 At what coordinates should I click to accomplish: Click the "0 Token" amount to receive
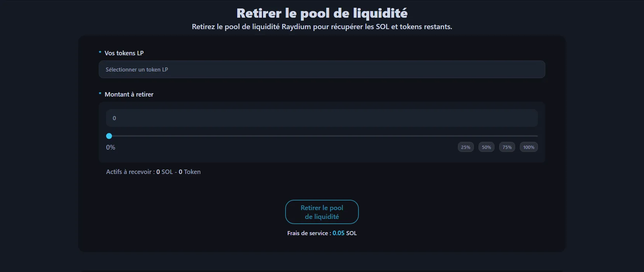pyautogui.click(x=189, y=172)
